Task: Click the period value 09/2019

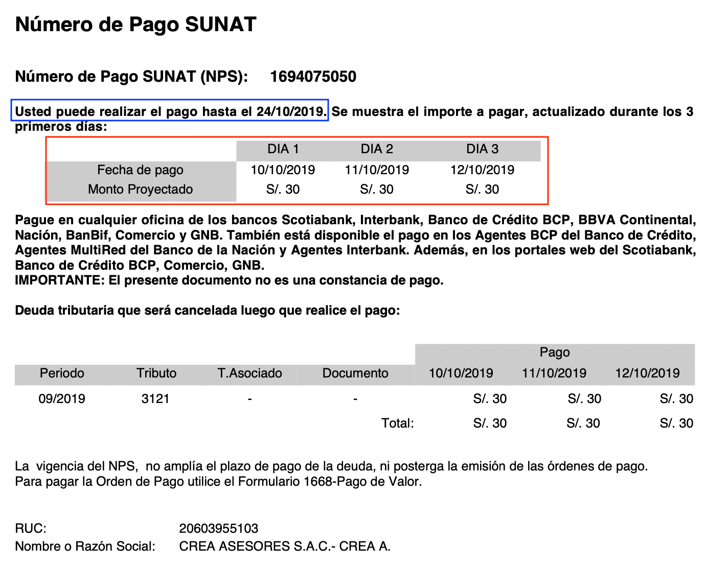Action: tap(62, 399)
